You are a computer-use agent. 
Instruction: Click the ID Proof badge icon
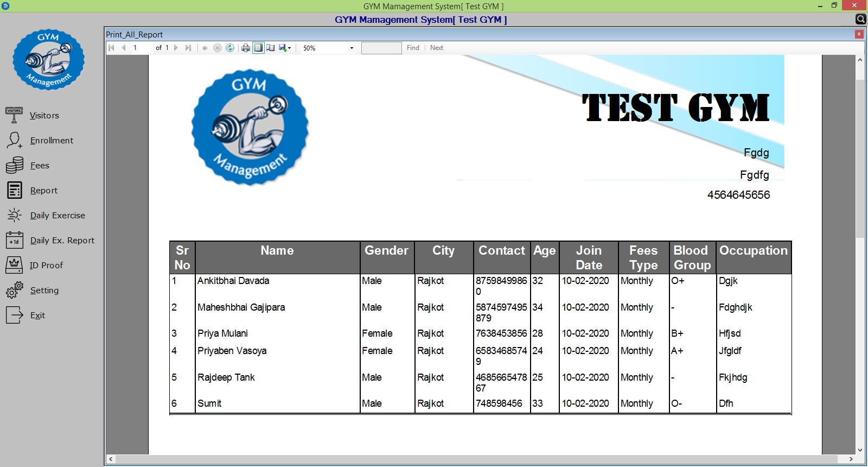[x=14, y=265]
